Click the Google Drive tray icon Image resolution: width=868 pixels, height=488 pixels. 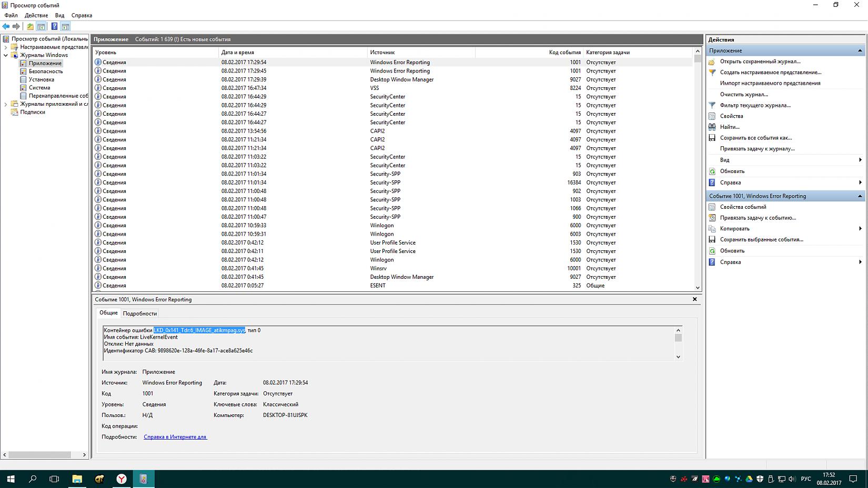pyautogui.click(x=749, y=479)
